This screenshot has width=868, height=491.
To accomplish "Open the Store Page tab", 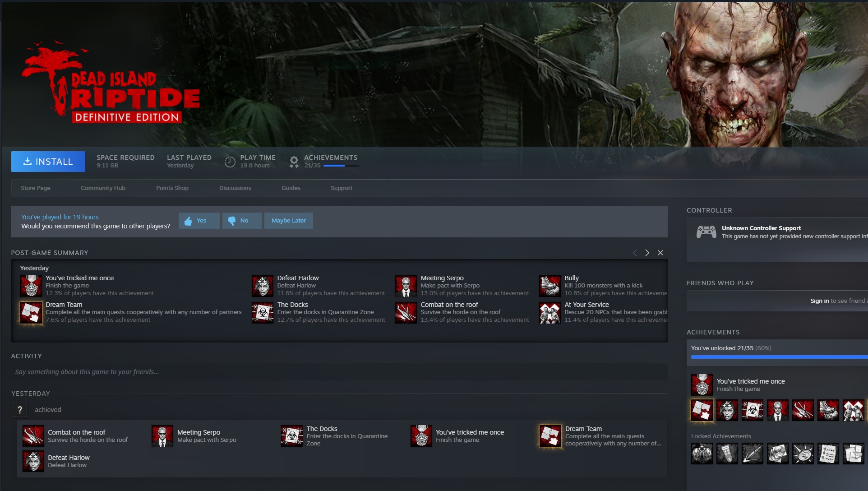I will point(36,188).
